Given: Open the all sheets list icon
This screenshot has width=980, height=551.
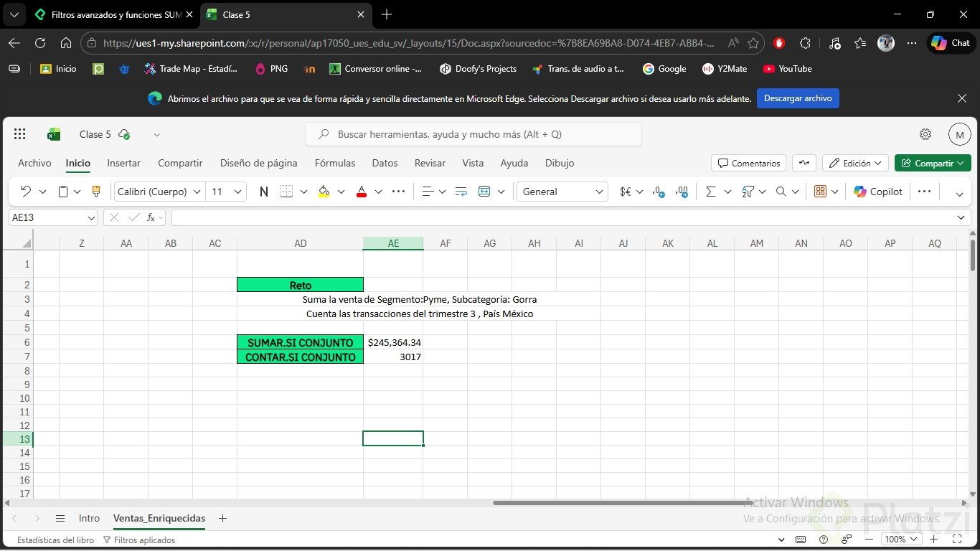Looking at the screenshot, I should pos(60,518).
